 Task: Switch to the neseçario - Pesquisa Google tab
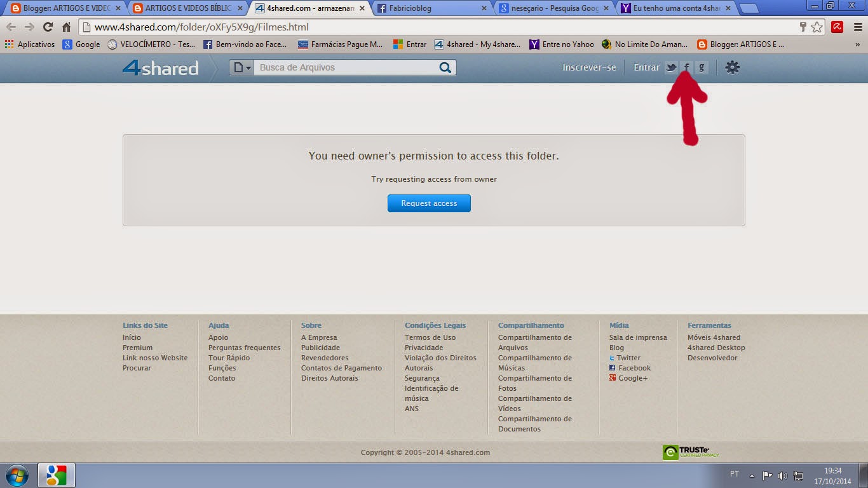554,8
